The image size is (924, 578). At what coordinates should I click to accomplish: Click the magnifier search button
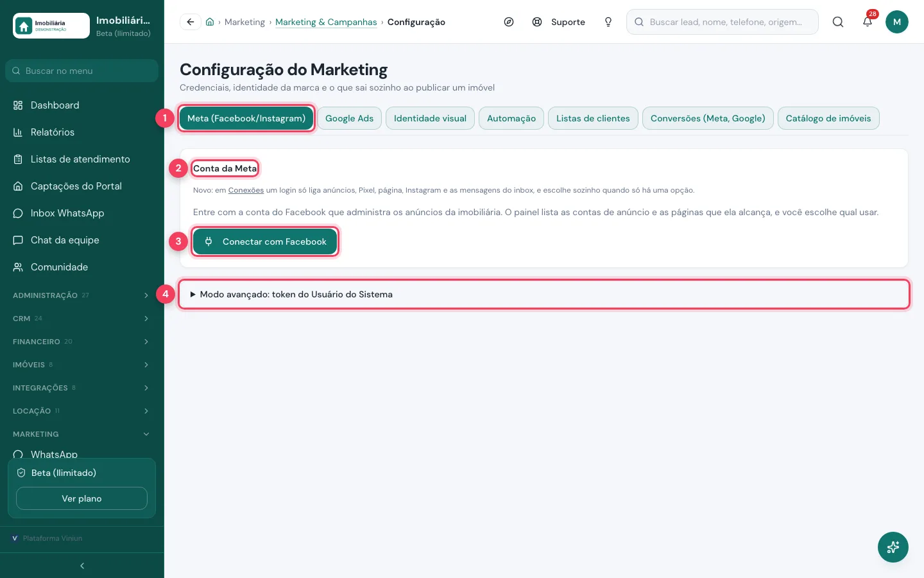[838, 22]
